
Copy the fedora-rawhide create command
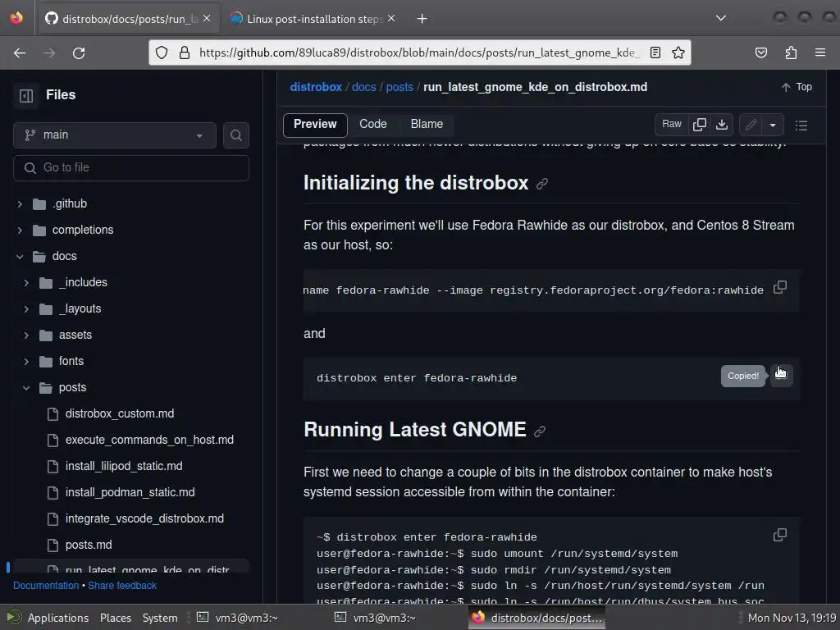[780, 287]
